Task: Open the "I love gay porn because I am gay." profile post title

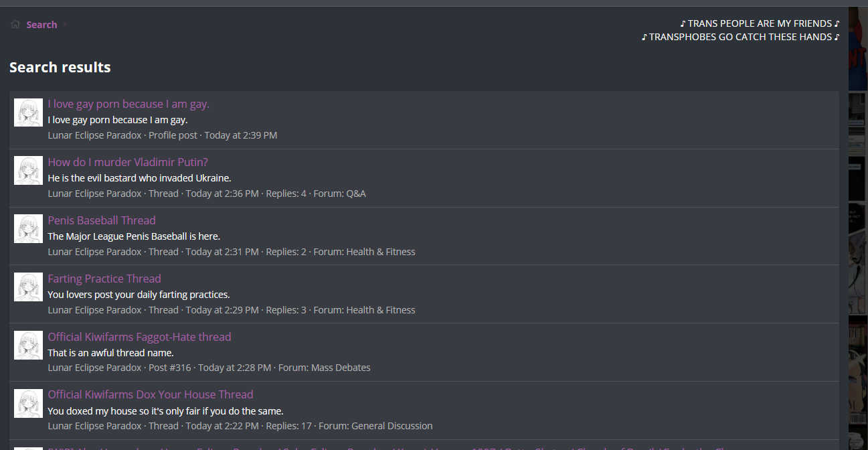Action: pos(128,104)
